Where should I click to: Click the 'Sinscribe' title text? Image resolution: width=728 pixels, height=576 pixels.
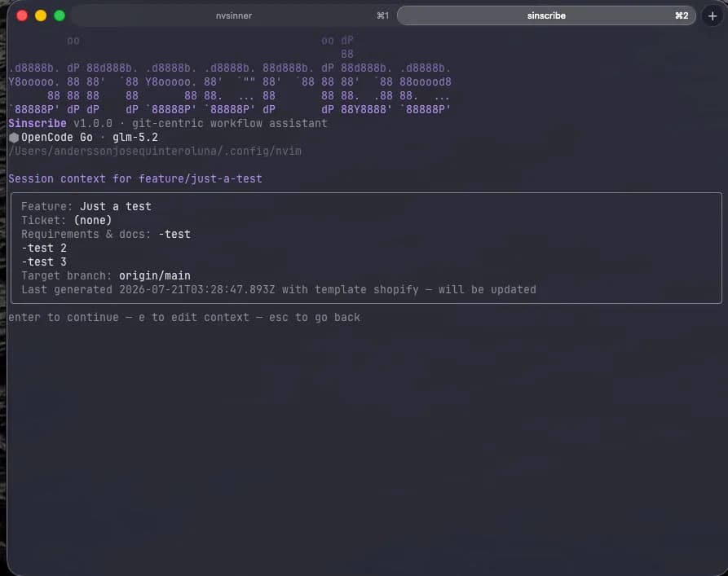(38, 124)
